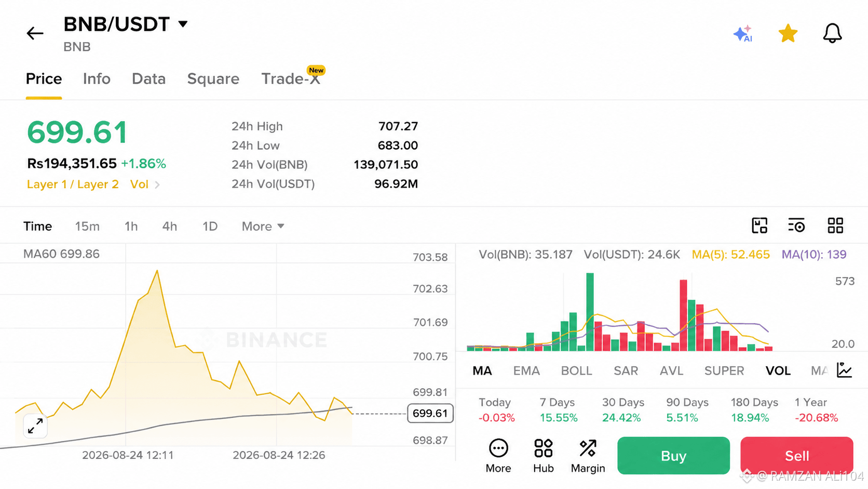868x489 pixels.
Task: Expand the BNB/USDT pair dropdown
Action: pos(183,24)
